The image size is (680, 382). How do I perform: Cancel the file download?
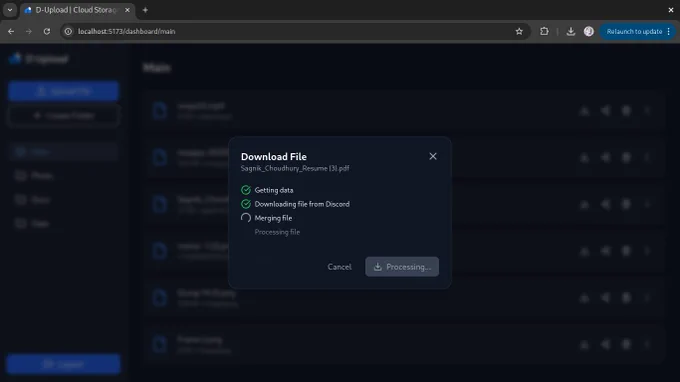point(339,267)
